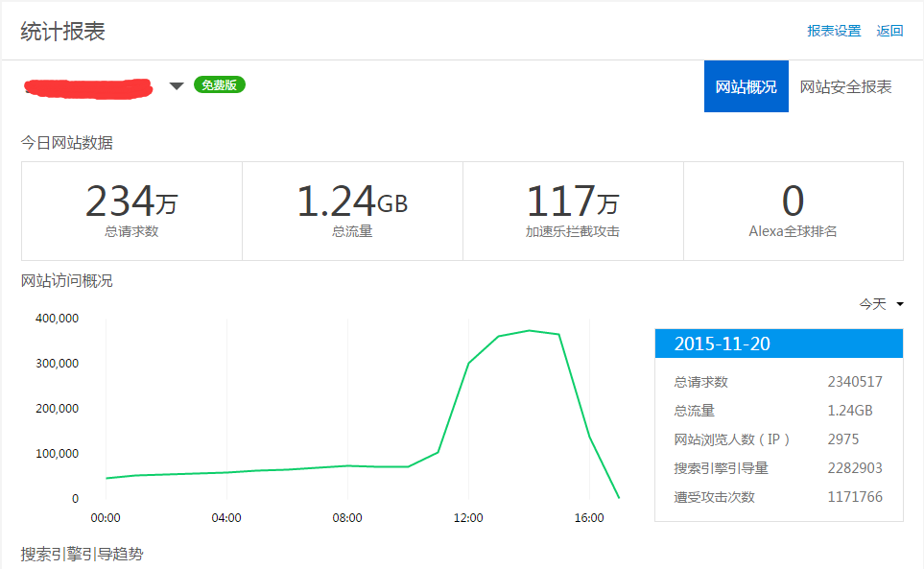Click the 234万 总请求数 card
The image size is (924, 569).
(131, 211)
